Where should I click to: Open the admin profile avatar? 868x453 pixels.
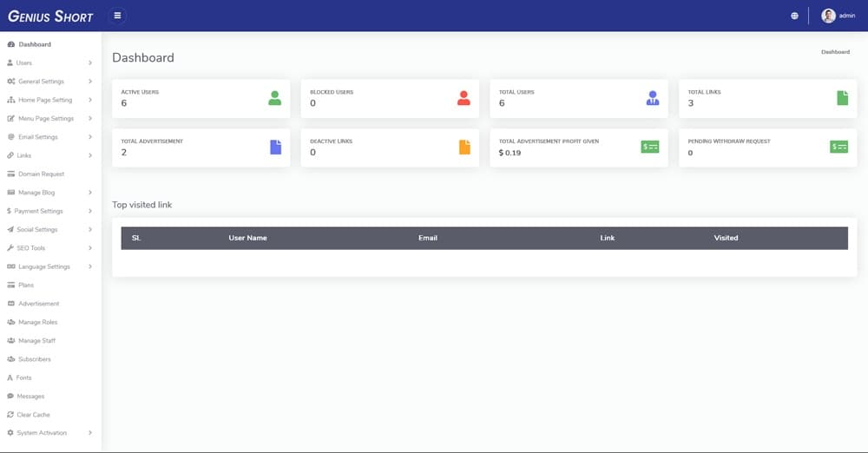click(828, 16)
